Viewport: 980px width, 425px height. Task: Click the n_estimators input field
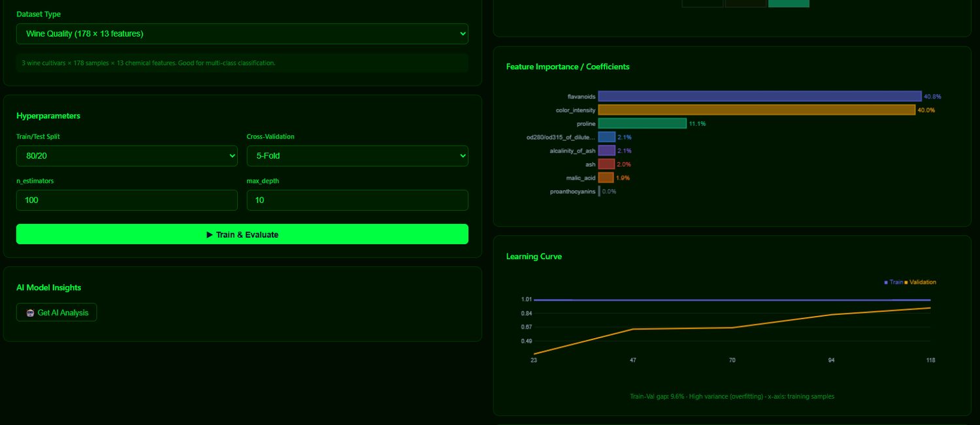tap(127, 200)
